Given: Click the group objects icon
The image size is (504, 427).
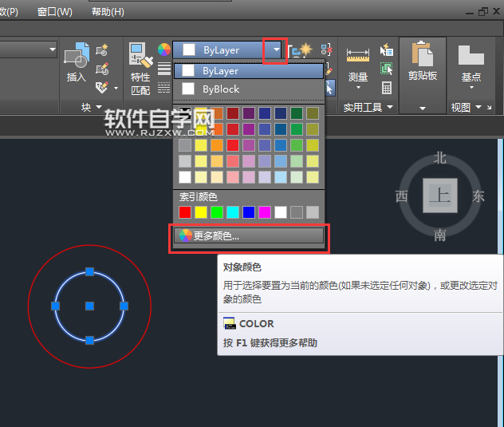Looking at the screenshot, I should (300, 50).
